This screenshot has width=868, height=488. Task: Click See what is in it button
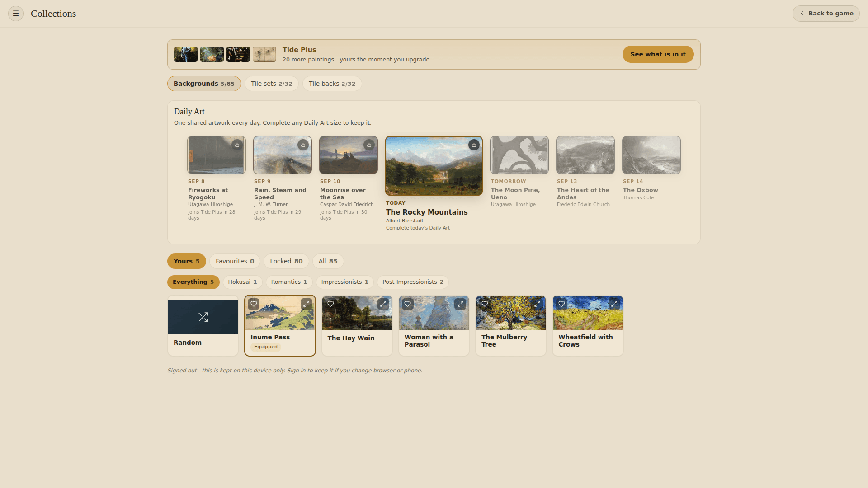click(658, 54)
